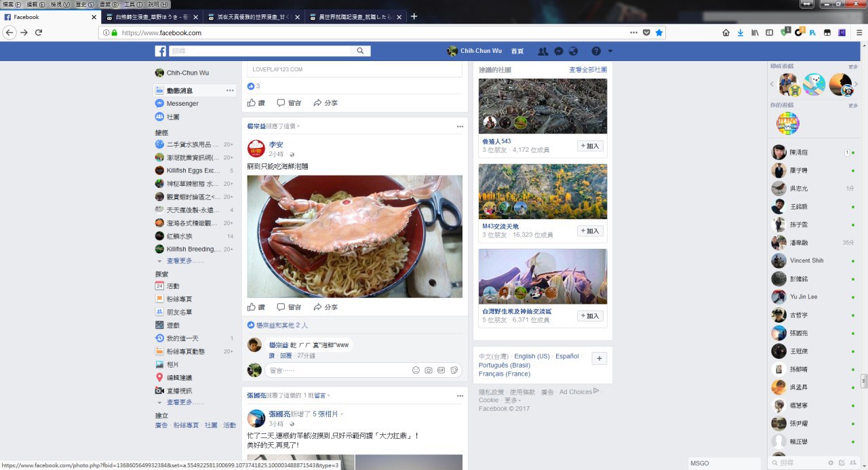Click the chat sidebar search field
Viewport: 868px width, 470px height.
(797, 463)
